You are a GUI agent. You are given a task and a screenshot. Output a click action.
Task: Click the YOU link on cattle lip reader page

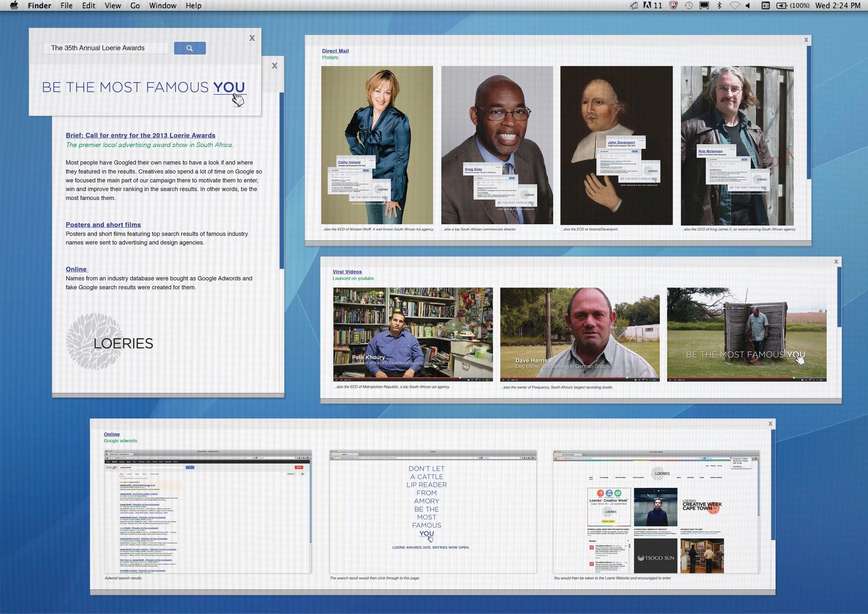tap(426, 533)
